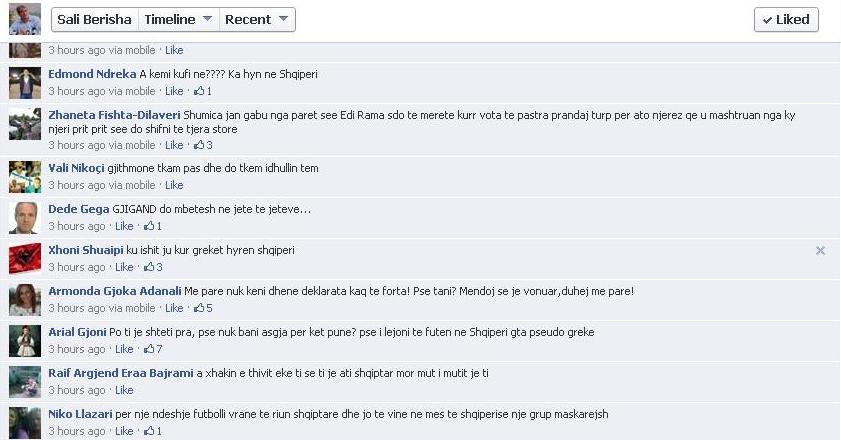
Task: Click thumbs-up count on Edmond Ndreka's comment
Action: click(x=203, y=91)
